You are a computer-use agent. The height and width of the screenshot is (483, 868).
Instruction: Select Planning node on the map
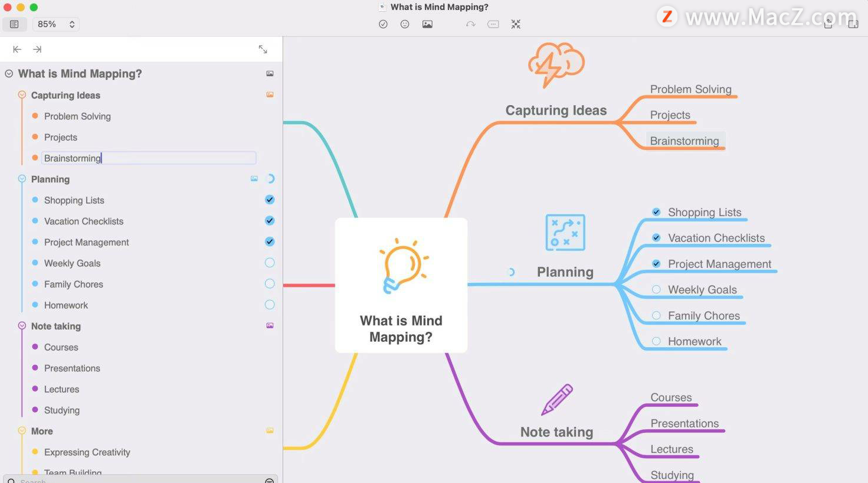(565, 272)
